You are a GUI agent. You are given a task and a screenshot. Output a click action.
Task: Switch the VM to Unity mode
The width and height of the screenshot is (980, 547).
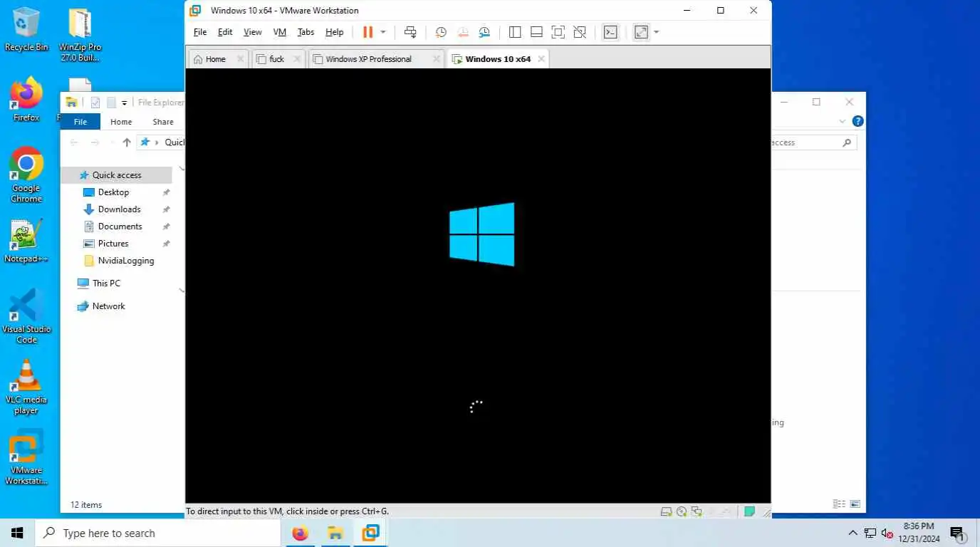point(580,32)
